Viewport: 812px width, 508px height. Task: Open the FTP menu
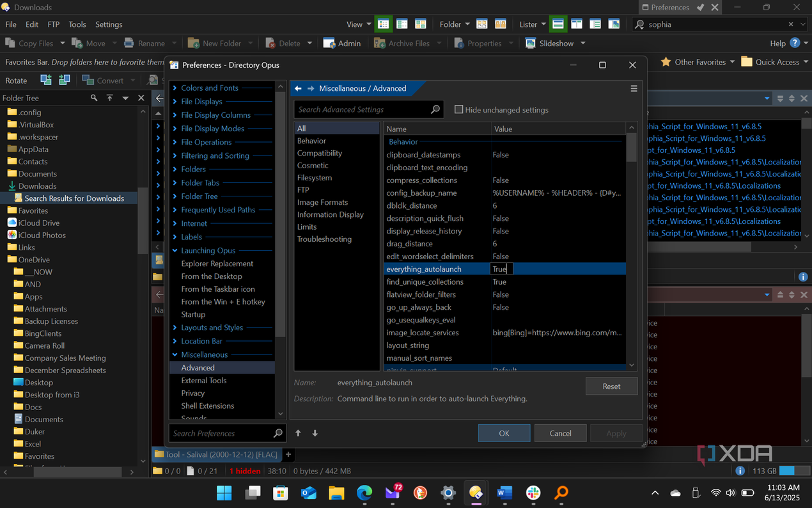pyautogui.click(x=54, y=24)
